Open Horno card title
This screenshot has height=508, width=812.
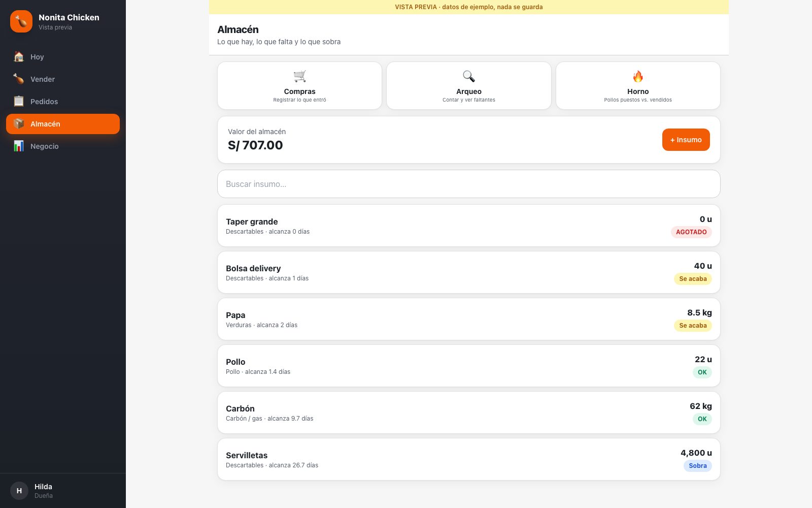point(638,91)
